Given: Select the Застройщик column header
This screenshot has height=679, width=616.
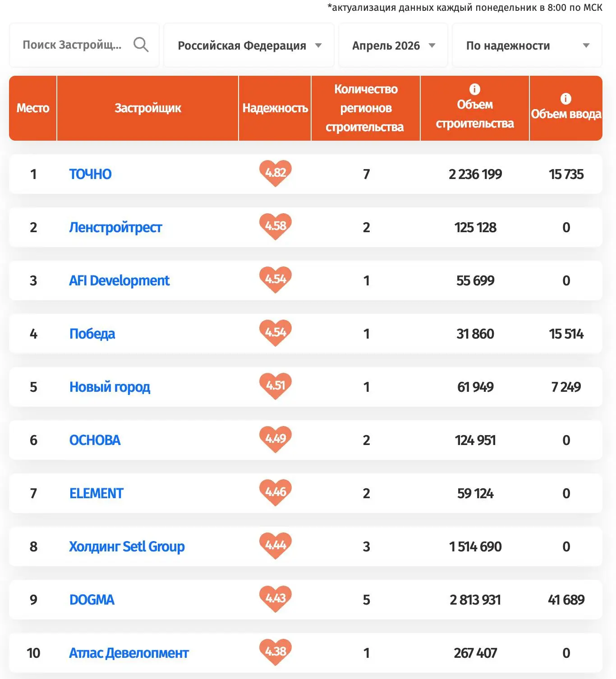Looking at the screenshot, I should coord(148,108).
